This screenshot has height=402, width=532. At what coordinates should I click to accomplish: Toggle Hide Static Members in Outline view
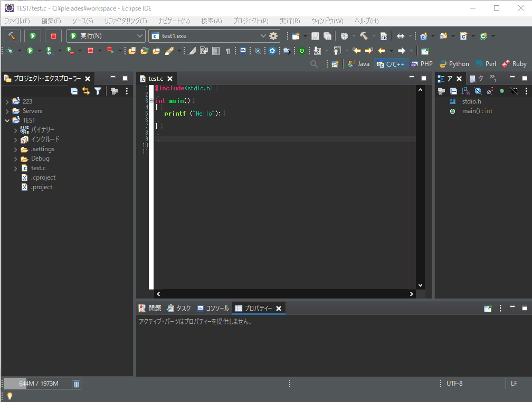coord(490,91)
